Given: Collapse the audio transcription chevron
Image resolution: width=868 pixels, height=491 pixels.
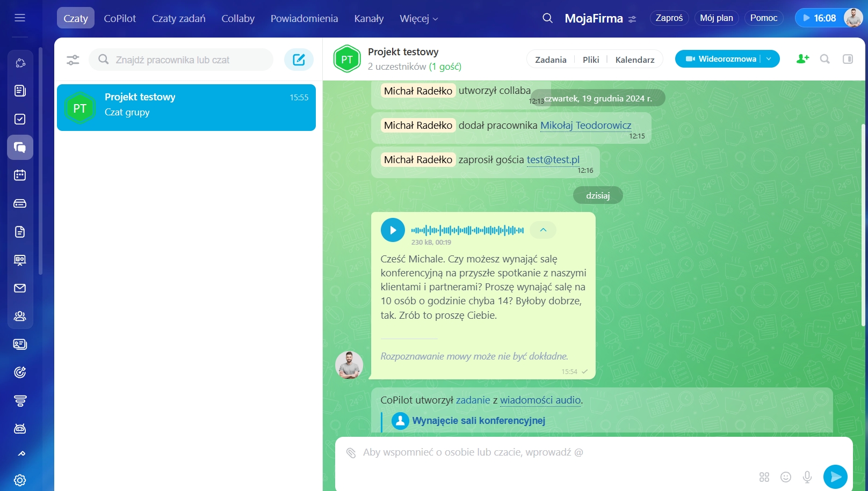Looking at the screenshot, I should click(x=543, y=230).
